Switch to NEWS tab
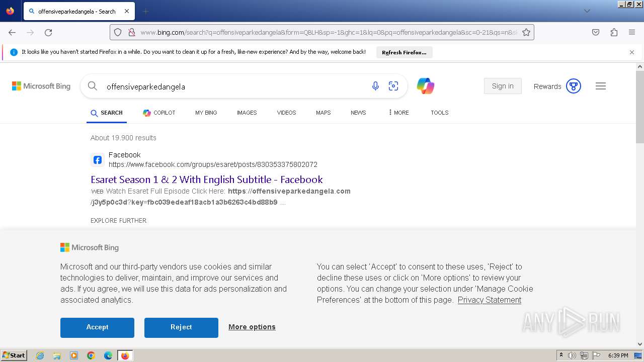 point(358,113)
